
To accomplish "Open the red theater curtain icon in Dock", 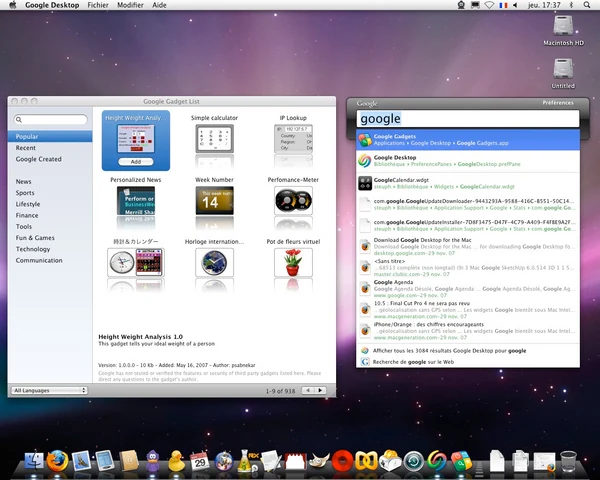I will (x=295, y=461).
